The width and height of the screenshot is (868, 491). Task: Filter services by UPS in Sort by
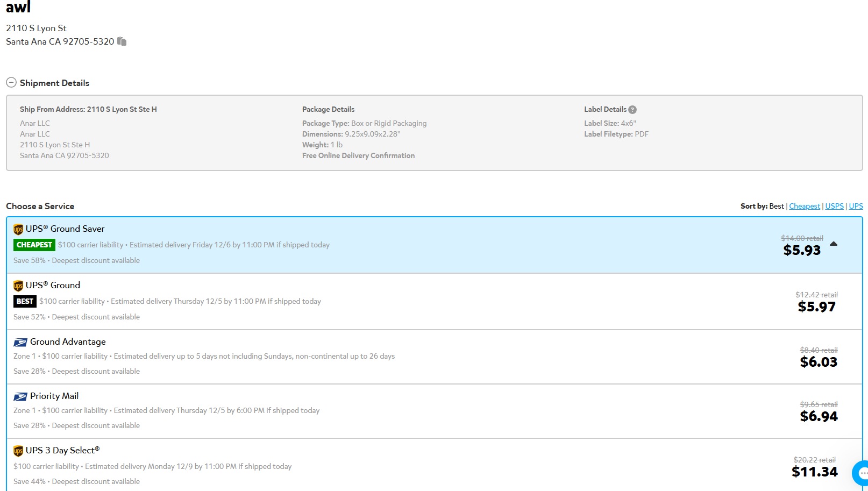pos(856,206)
